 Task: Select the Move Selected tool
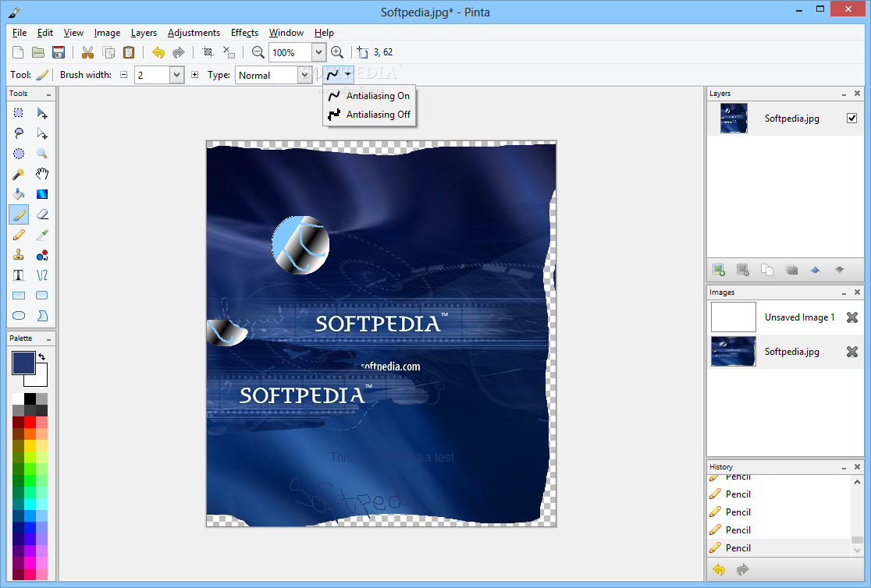click(x=41, y=113)
